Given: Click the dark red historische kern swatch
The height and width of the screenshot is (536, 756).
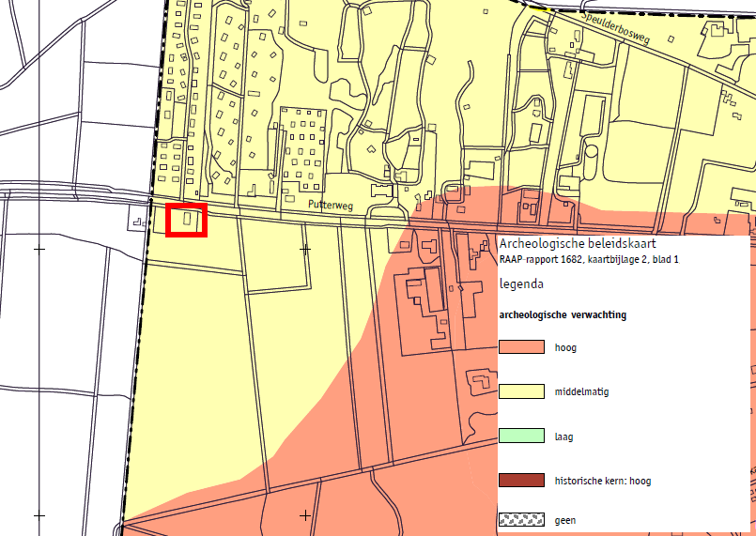Looking at the screenshot, I should coord(521,480).
